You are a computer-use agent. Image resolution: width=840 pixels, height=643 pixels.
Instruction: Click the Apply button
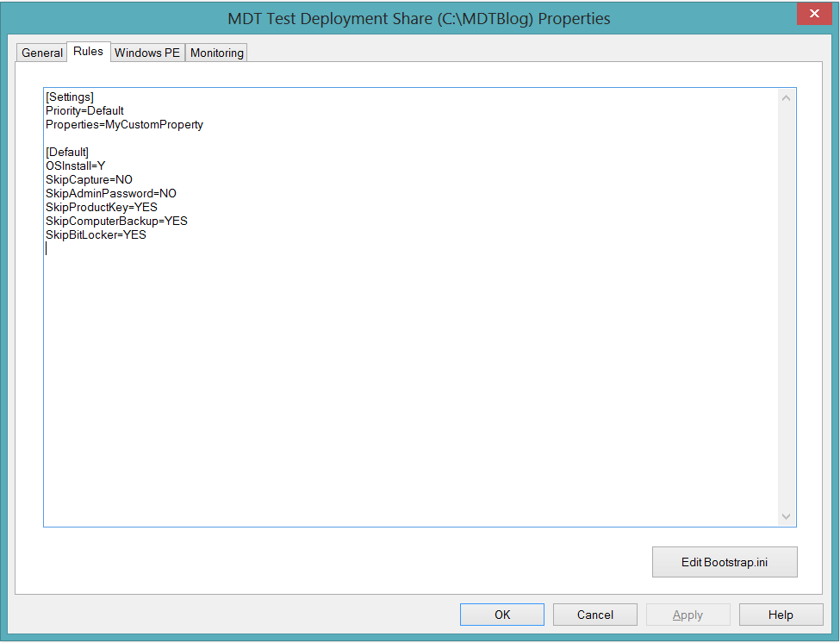[688, 615]
